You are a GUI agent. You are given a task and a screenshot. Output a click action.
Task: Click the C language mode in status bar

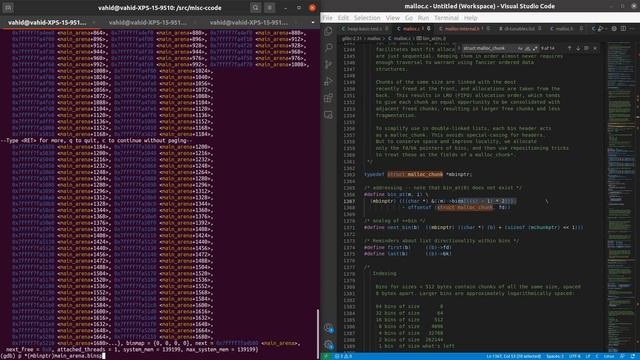(x=597, y=356)
